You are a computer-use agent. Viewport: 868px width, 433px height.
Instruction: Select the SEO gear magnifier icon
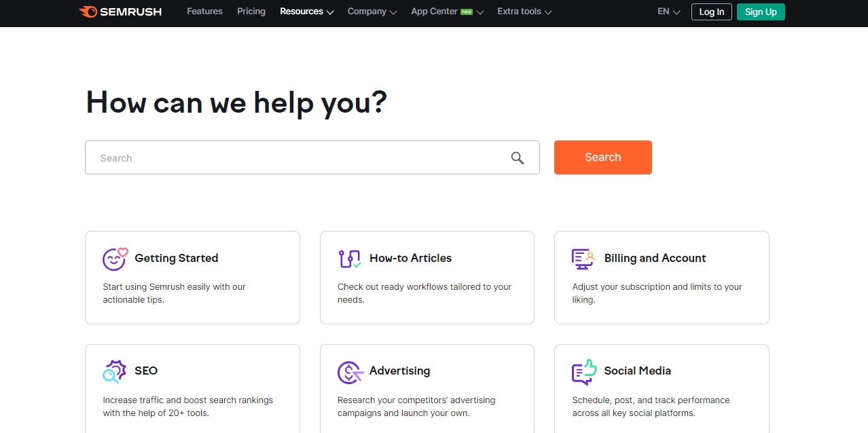[x=115, y=371]
